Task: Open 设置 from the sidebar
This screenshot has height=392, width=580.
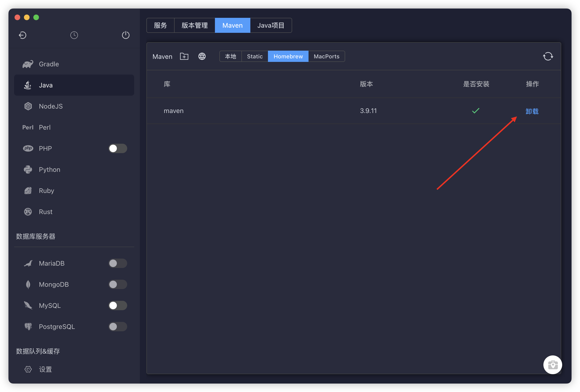Action: point(46,369)
